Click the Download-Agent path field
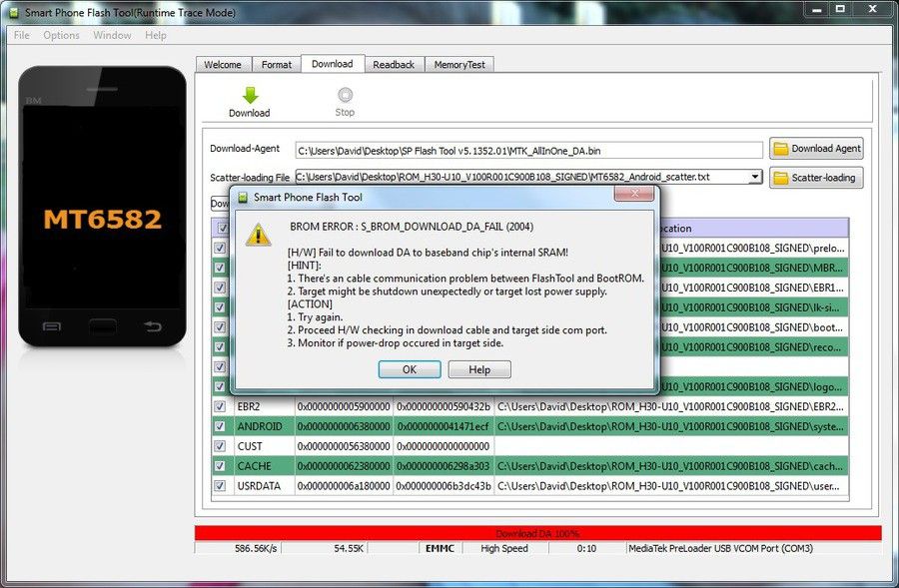 coord(528,151)
